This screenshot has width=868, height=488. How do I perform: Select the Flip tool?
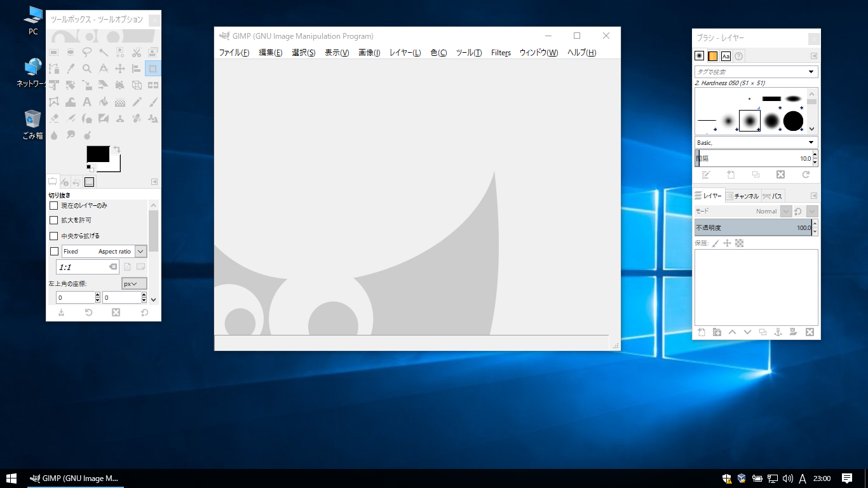point(153,85)
